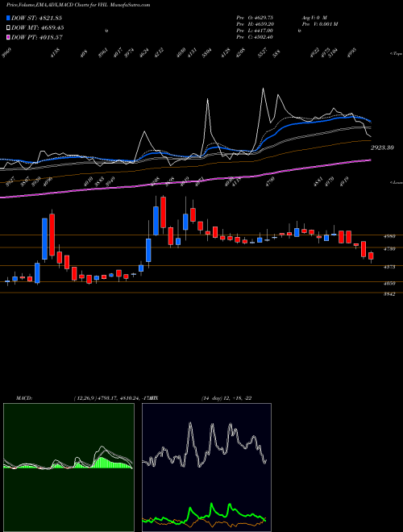
Task: Click the 4986 price level label
Action: click(x=389, y=236)
